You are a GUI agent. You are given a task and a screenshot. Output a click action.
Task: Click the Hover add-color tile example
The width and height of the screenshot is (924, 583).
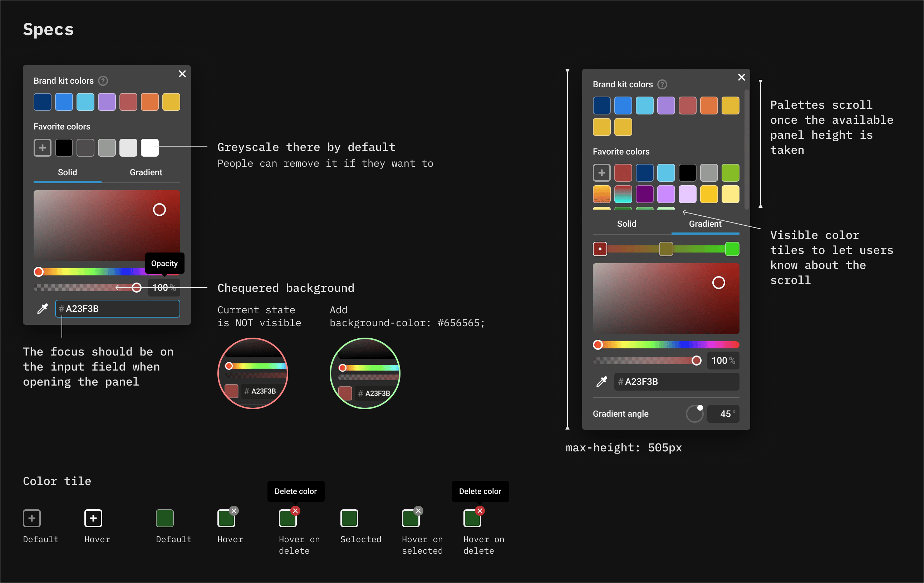click(93, 518)
